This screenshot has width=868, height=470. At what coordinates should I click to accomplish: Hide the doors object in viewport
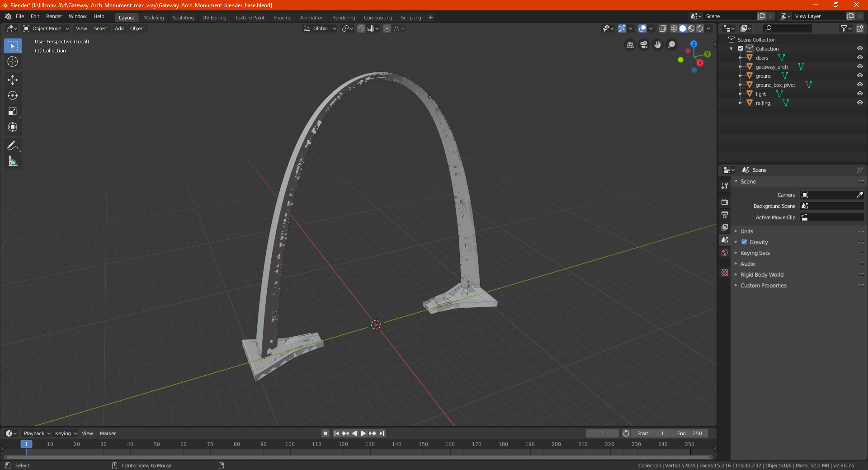860,57
